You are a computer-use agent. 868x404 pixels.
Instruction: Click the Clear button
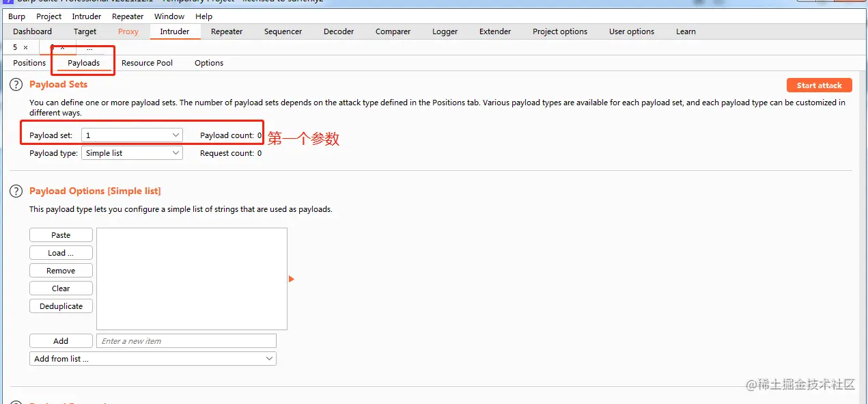pyautogui.click(x=61, y=288)
